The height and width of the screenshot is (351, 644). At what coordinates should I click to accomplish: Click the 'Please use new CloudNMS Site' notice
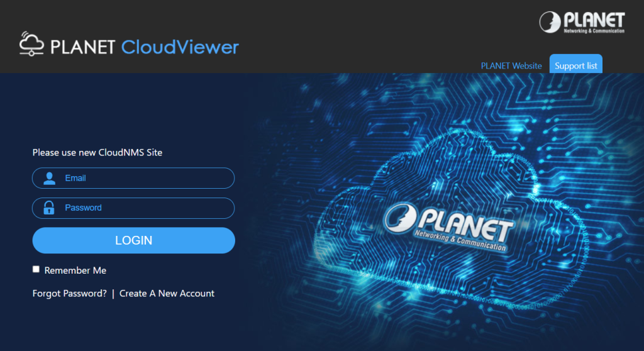[x=97, y=152]
